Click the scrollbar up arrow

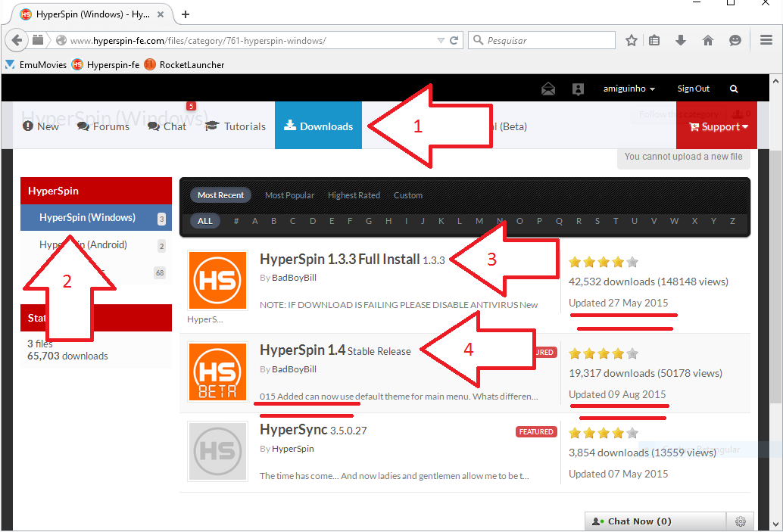(x=775, y=81)
